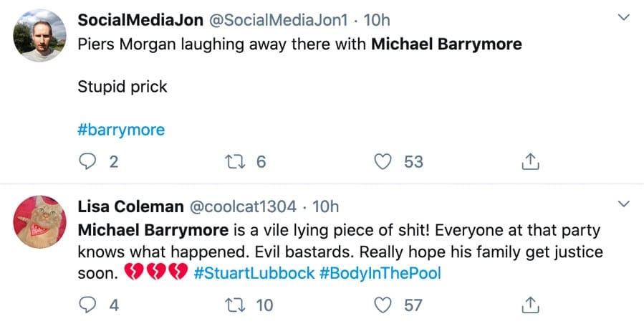
Task: View SocialMediaJon's profile picture
Action: [x=40, y=36]
